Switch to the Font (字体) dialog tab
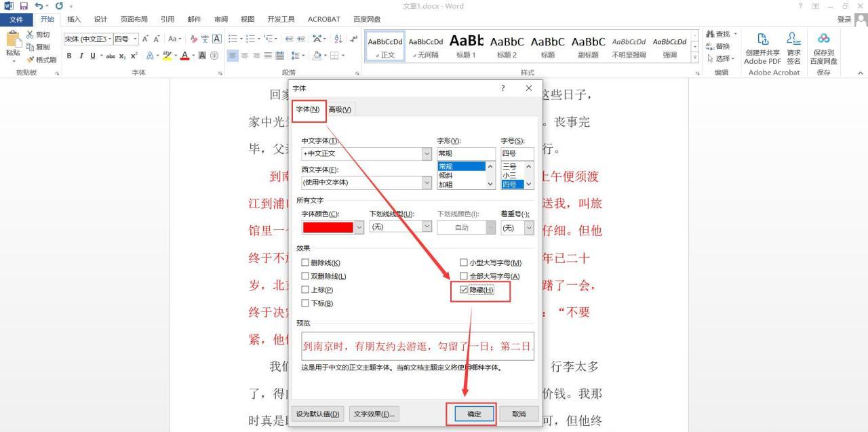 [x=308, y=109]
